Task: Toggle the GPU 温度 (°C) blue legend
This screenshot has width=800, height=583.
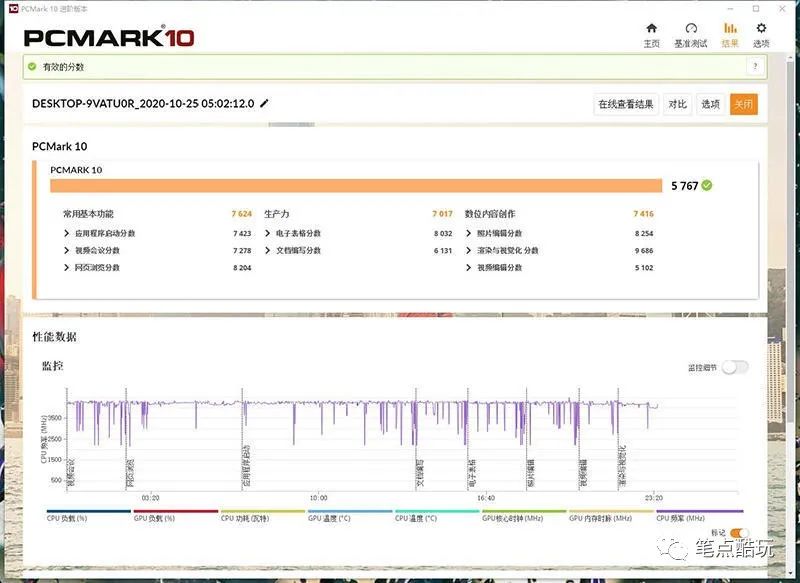Action: [x=350, y=515]
